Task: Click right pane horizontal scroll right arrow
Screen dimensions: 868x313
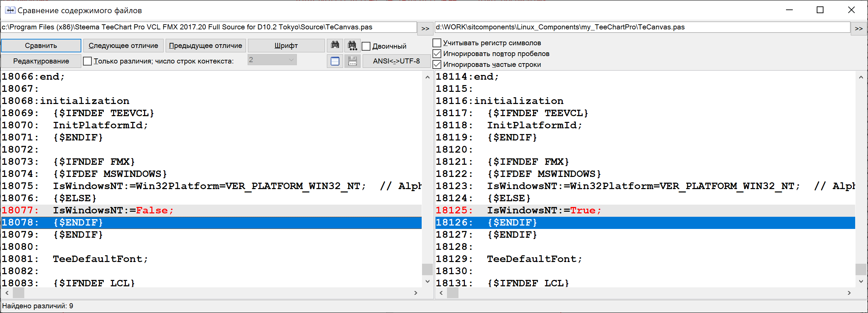Action: click(849, 293)
